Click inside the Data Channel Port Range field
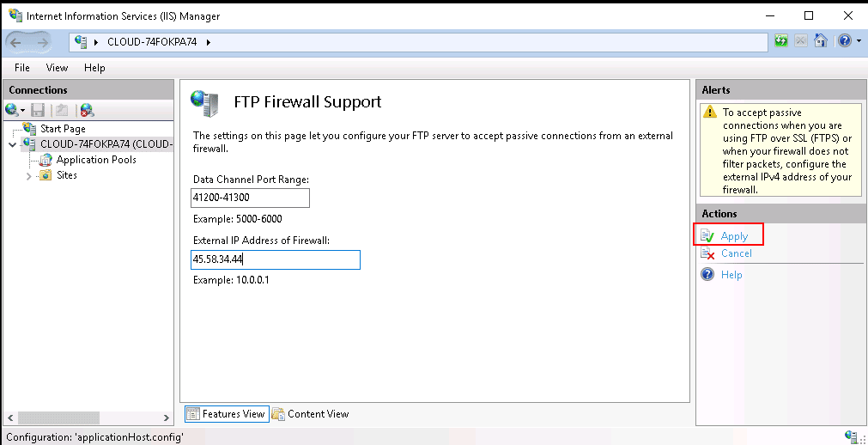The image size is (868, 445). click(x=250, y=198)
